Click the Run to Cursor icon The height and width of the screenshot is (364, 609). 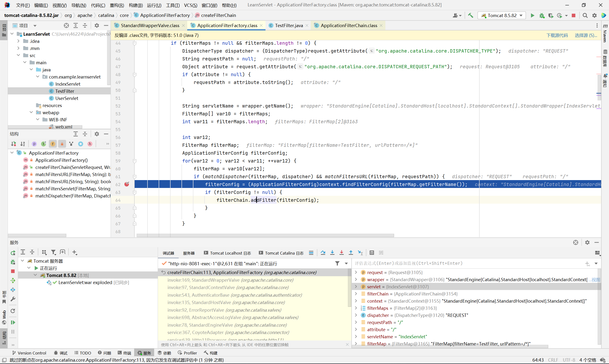(x=360, y=253)
